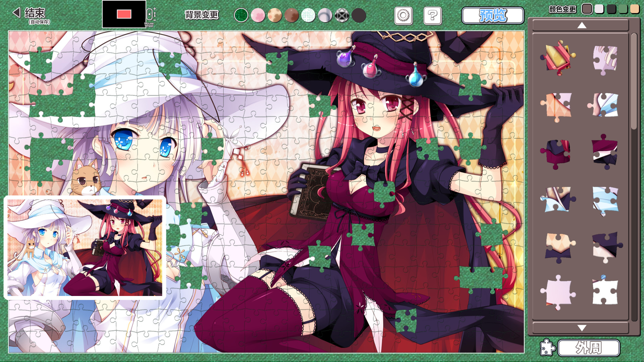This screenshot has width=644, height=362.
Task: Choose the pink flower pattern background
Action: pyautogui.click(x=258, y=15)
